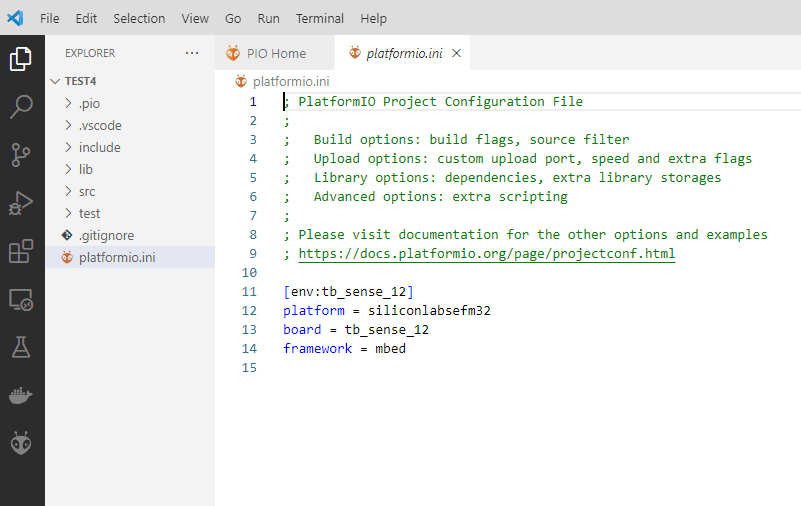This screenshot has width=801, height=506.
Task: Open the docs.platformio.org projectconf link
Action: pyautogui.click(x=487, y=254)
